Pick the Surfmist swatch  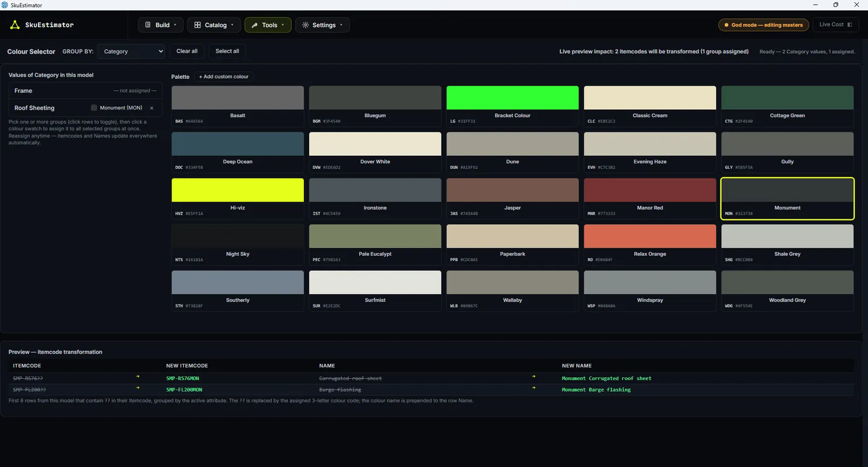pyautogui.click(x=375, y=291)
